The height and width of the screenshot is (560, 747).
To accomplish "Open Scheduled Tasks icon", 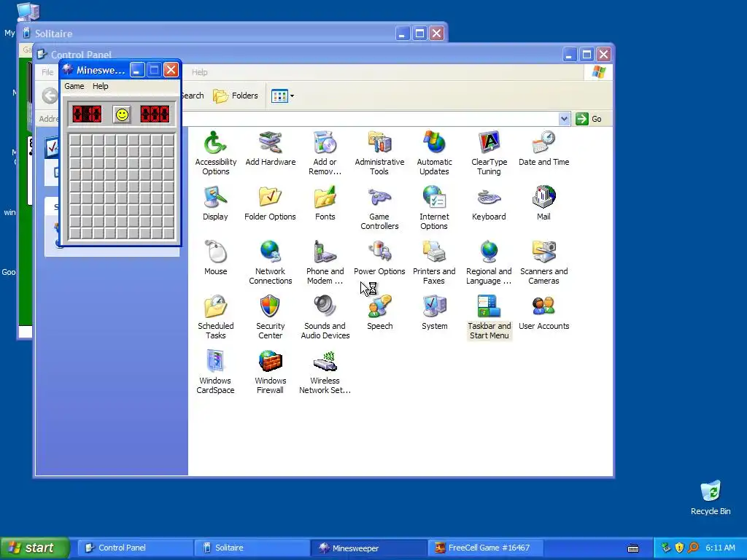I will [215, 307].
